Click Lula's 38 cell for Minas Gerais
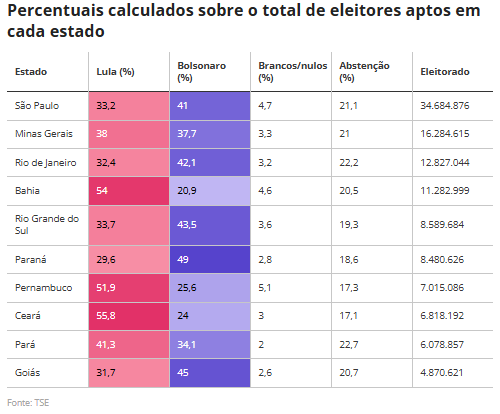500x414 pixels. (x=129, y=134)
